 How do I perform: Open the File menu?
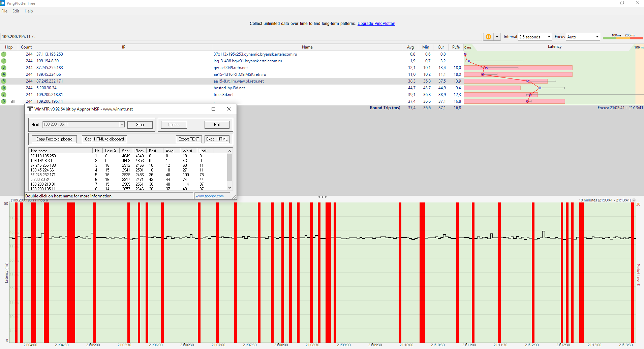pyautogui.click(x=4, y=11)
